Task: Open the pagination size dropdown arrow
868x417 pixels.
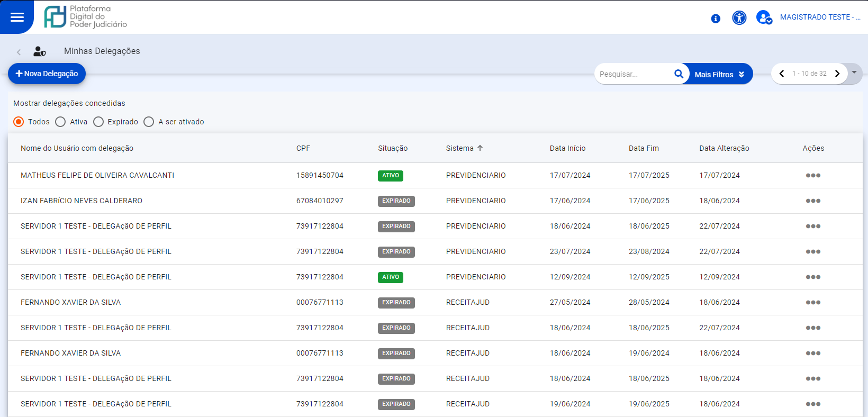Action: [x=854, y=72]
